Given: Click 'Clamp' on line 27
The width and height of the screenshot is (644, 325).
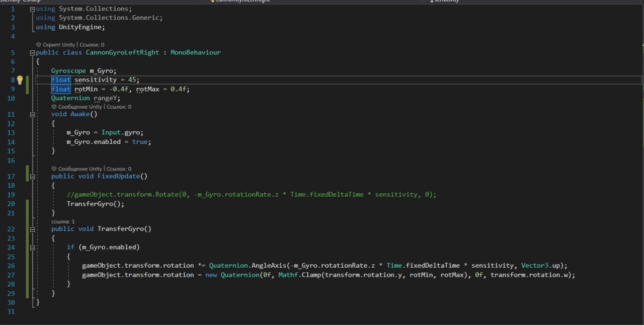Looking at the screenshot, I should [311, 275].
